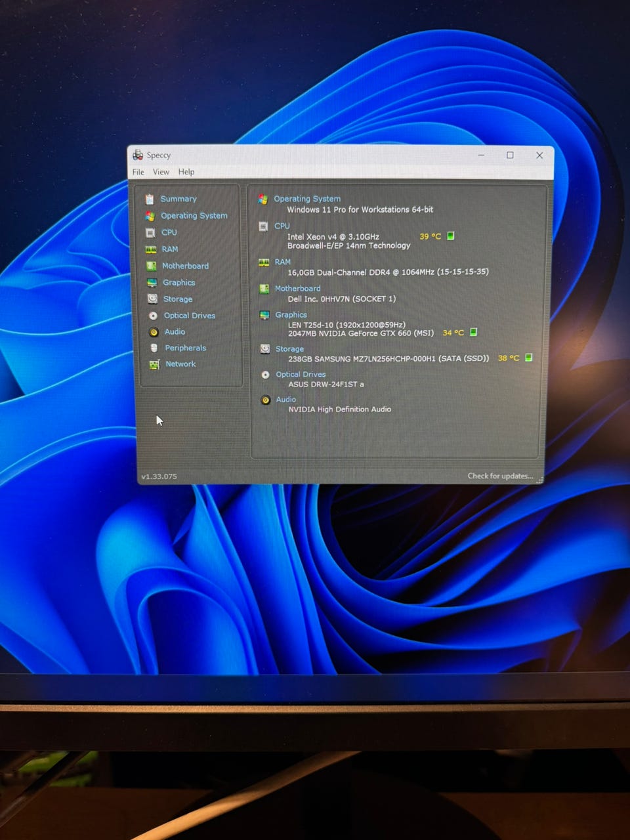Screen dimensions: 630x840
Task: Click the Windows flag icon in summary pane
Action: click(x=263, y=199)
